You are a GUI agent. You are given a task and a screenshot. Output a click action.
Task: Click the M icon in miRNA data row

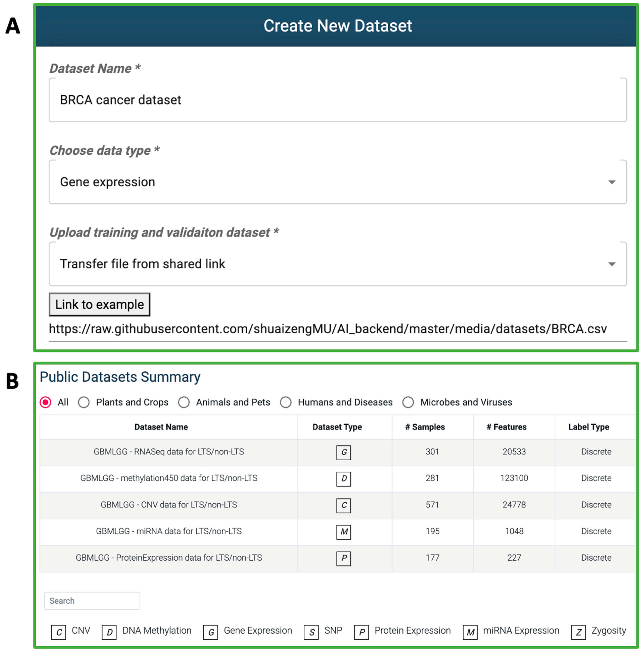click(x=344, y=532)
